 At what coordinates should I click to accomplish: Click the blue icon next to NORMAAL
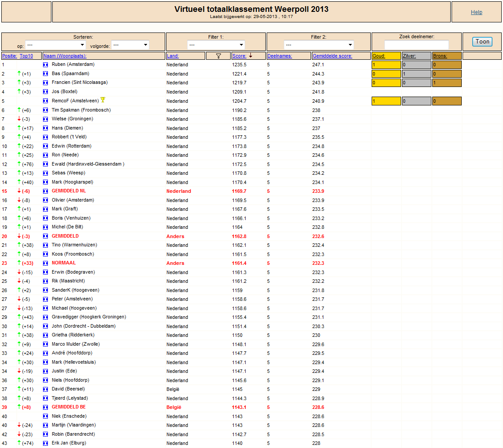pyautogui.click(x=46, y=263)
